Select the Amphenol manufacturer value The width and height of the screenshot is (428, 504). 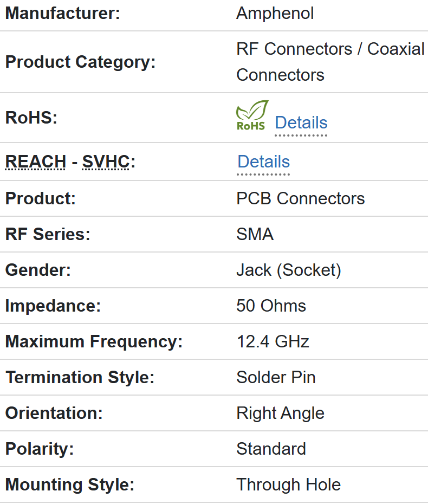pos(275,14)
